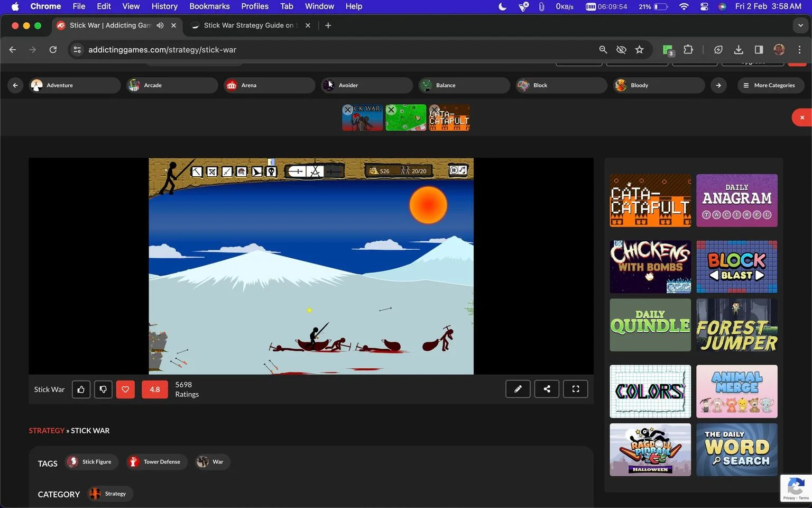Open the More Categories menu

(770, 85)
